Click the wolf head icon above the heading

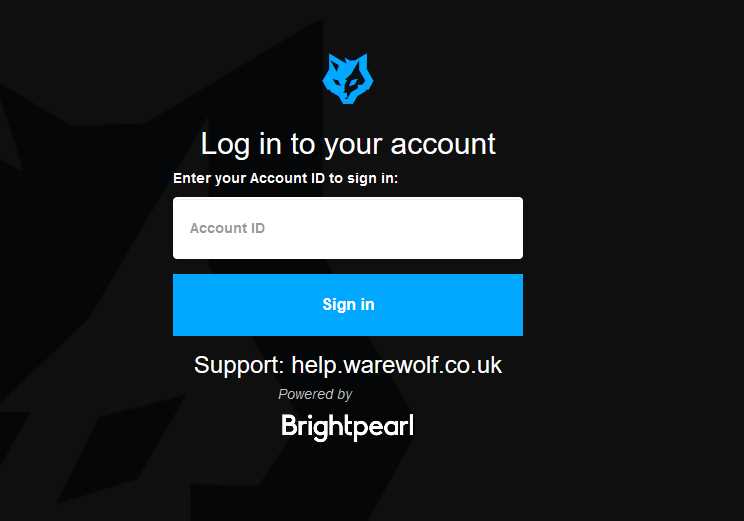(x=348, y=79)
